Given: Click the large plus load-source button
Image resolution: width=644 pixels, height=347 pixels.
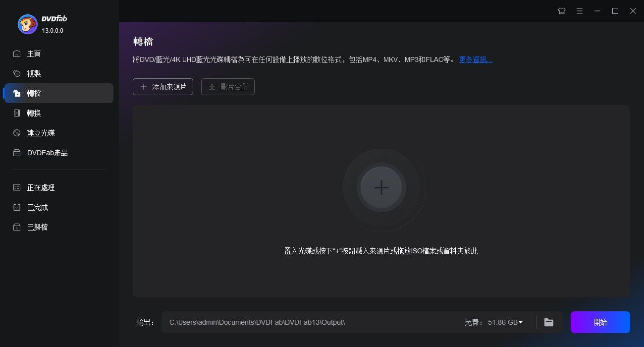Looking at the screenshot, I should [x=381, y=187].
